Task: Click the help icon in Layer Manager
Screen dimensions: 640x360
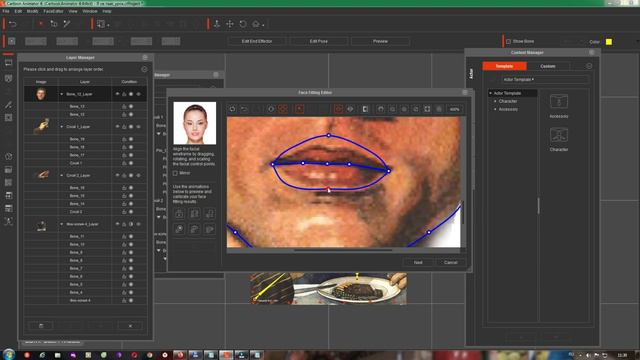Action: coord(144,69)
